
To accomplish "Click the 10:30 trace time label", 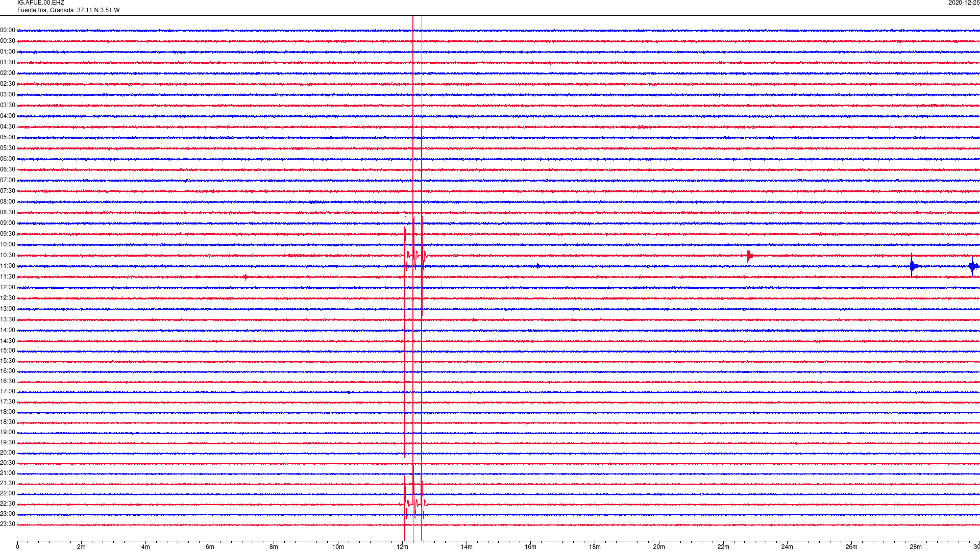I will (8, 256).
